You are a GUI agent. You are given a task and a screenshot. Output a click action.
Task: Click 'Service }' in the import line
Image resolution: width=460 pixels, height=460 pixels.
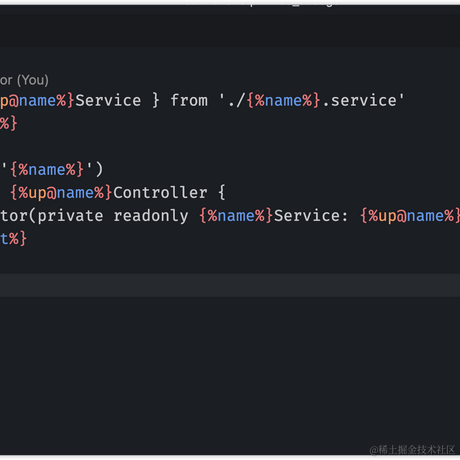117,100
